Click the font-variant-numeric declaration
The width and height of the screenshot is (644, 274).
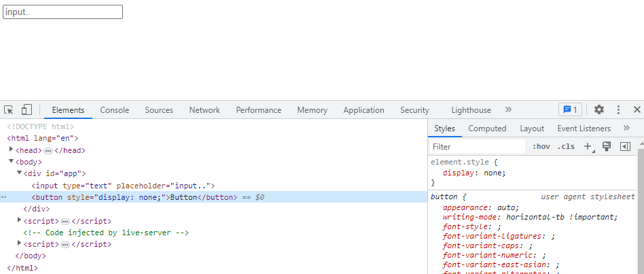click(495, 256)
